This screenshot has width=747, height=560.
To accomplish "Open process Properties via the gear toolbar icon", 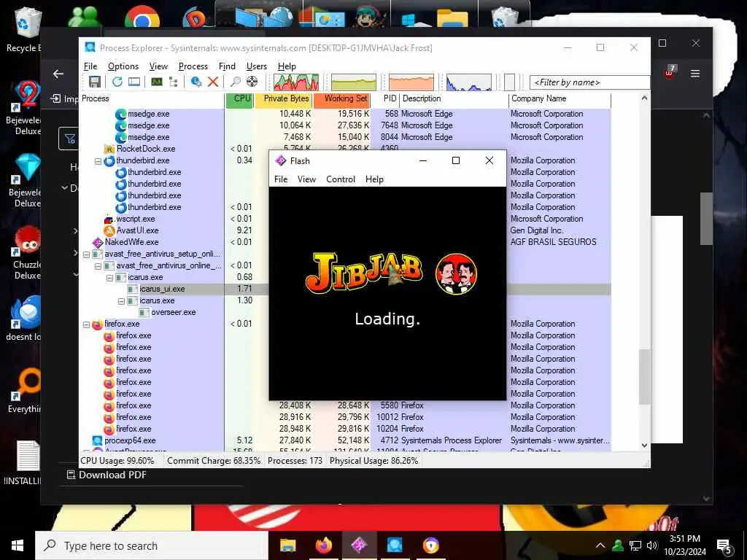I will click(x=196, y=82).
